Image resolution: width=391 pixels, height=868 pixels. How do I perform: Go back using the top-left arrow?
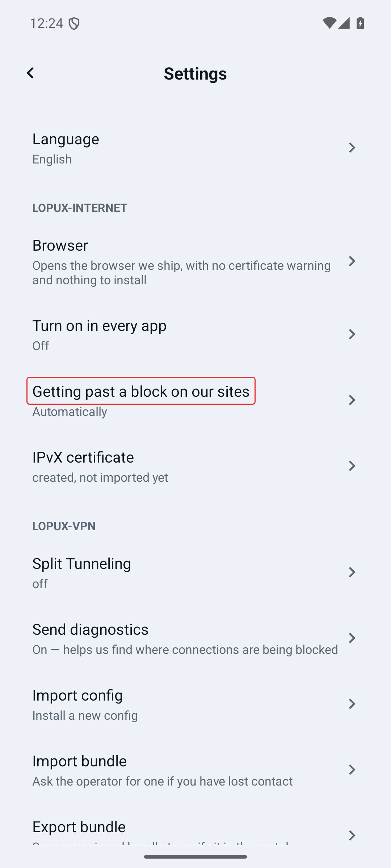pyautogui.click(x=30, y=73)
